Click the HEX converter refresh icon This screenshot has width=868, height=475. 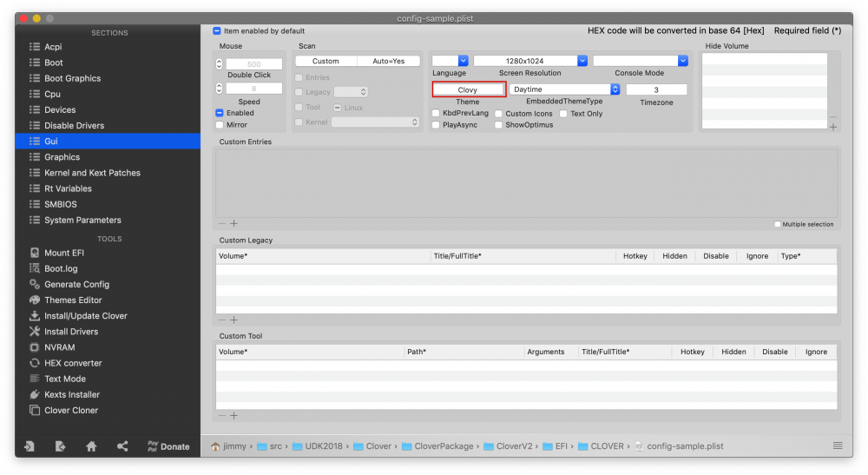click(35, 363)
